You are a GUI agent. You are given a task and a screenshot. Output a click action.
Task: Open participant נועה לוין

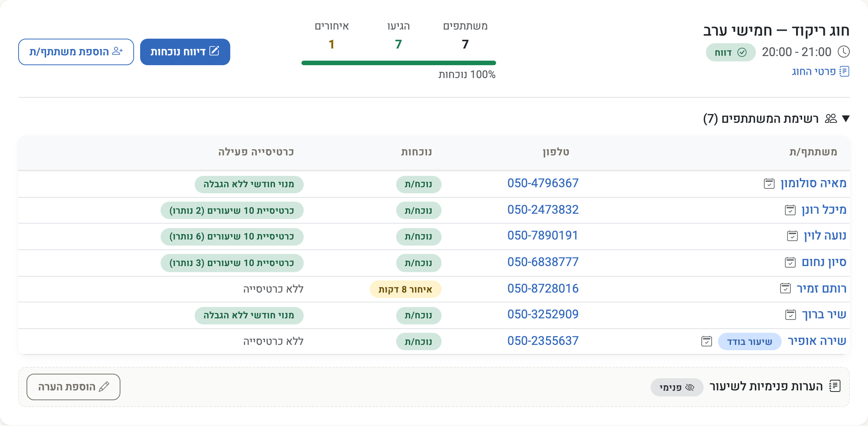tap(825, 236)
